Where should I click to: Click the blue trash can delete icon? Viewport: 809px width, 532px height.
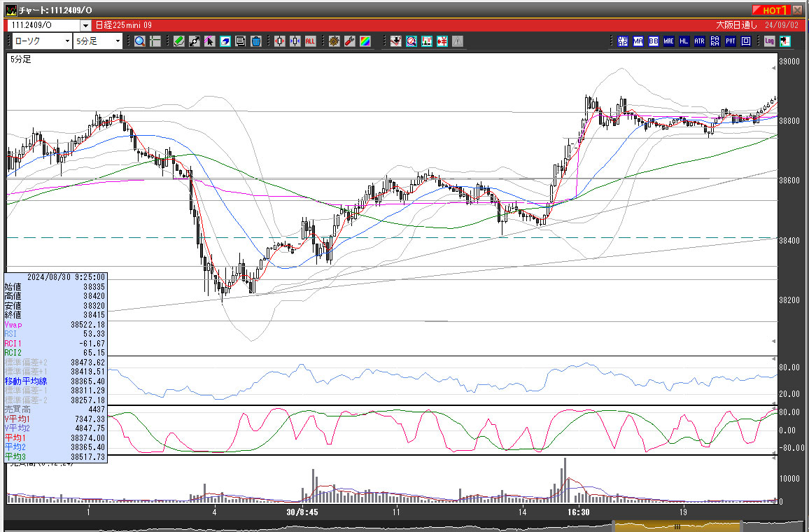[256, 41]
